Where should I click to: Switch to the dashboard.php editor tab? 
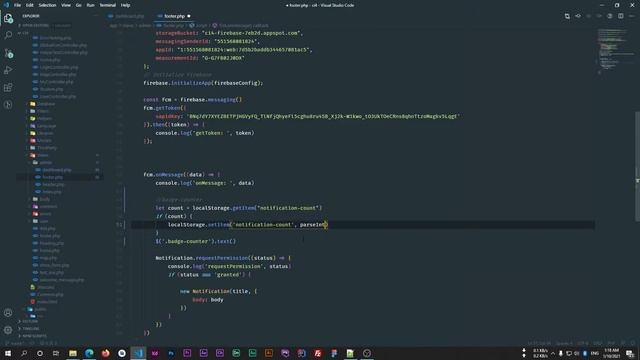[x=127, y=16]
